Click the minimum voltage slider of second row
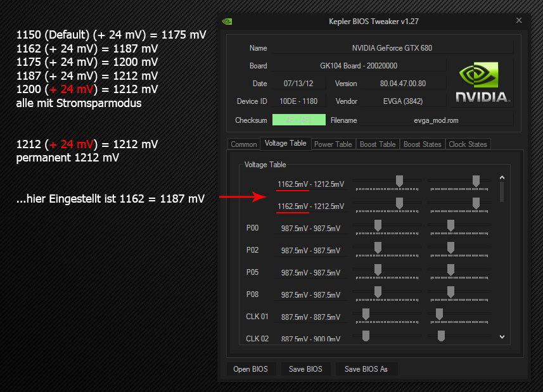The width and height of the screenshot is (543, 392). 399,203
